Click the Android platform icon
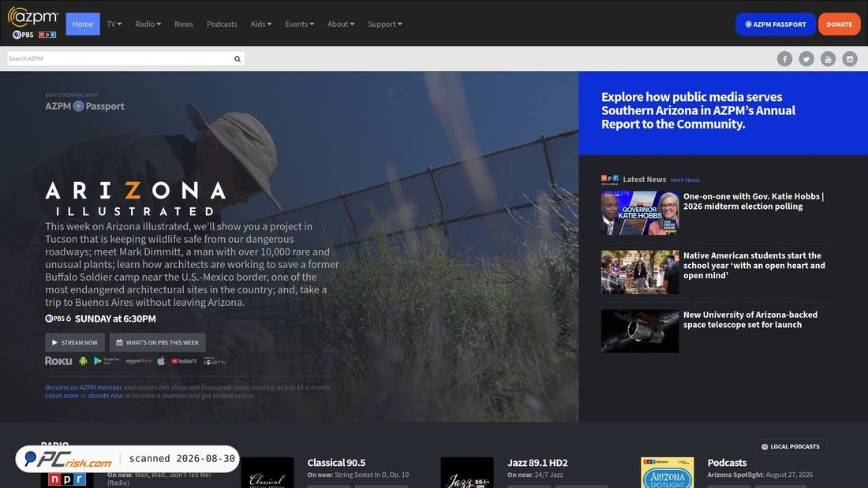The height and width of the screenshot is (488, 868). click(x=83, y=361)
